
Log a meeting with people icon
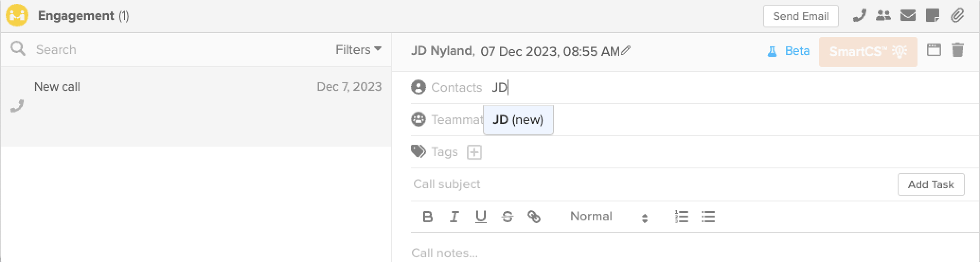pos(883,16)
